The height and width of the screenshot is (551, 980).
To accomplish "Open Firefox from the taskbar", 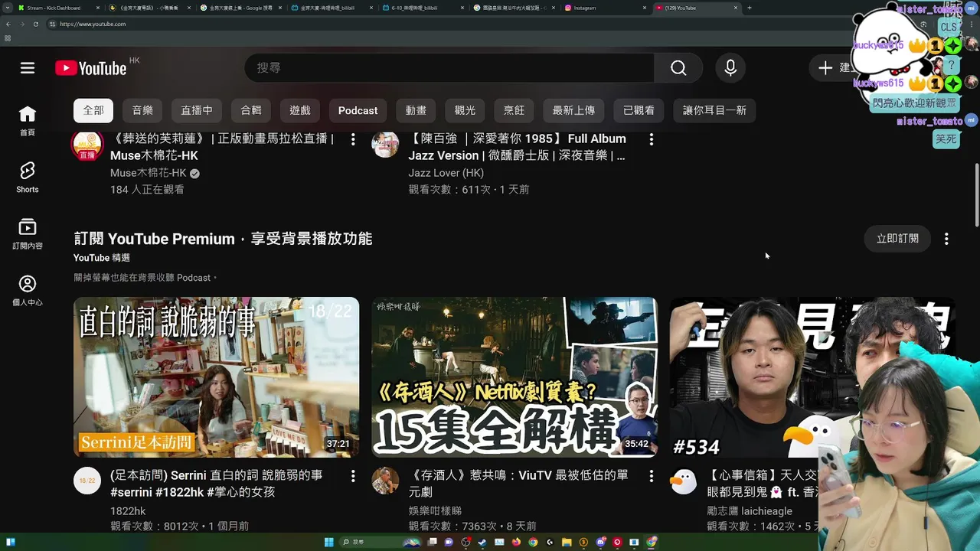I will click(516, 542).
